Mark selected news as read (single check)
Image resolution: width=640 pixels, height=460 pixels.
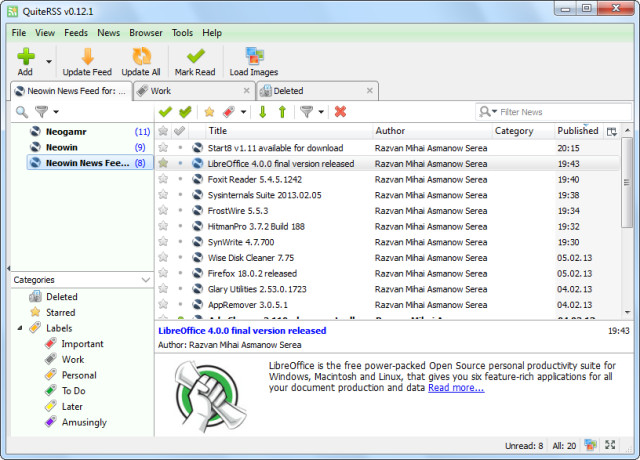165,111
